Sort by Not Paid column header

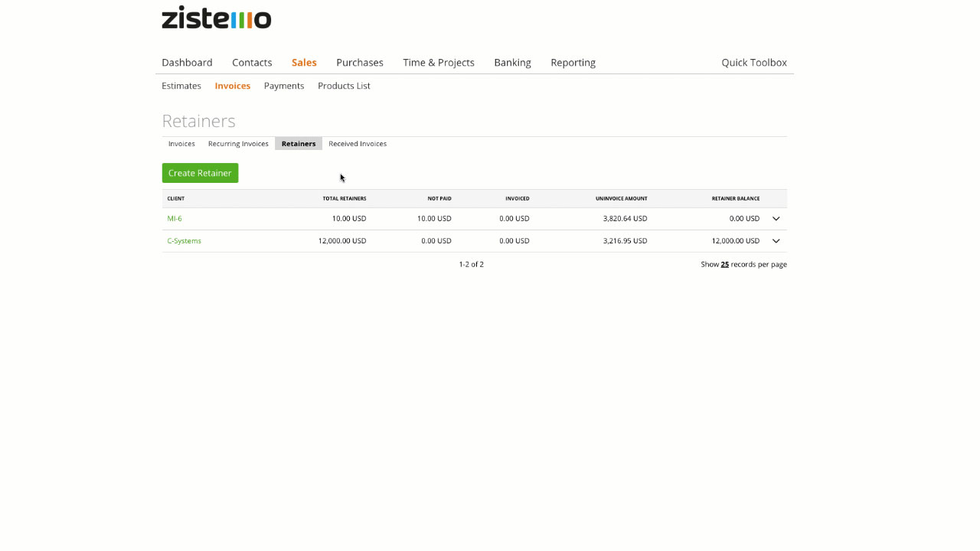[439, 199]
